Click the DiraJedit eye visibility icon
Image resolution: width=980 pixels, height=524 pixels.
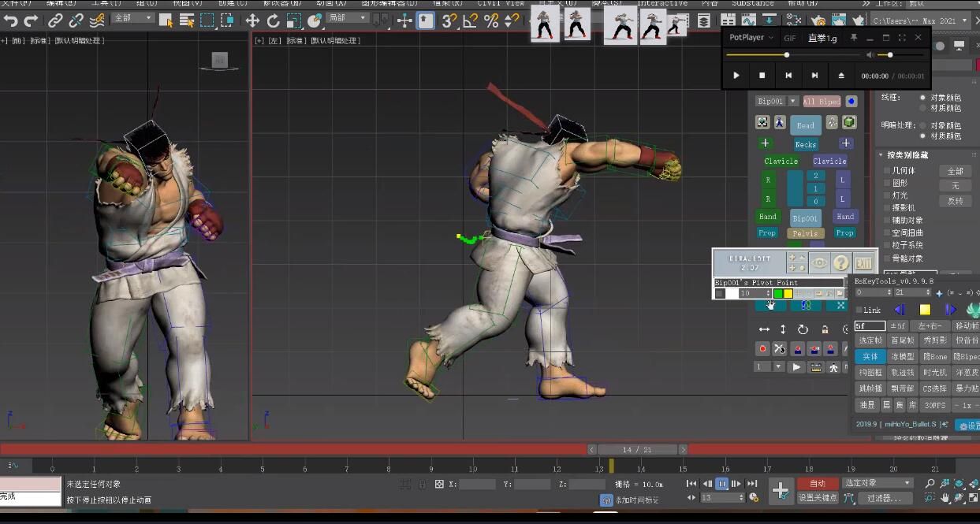[x=820, y=263]
